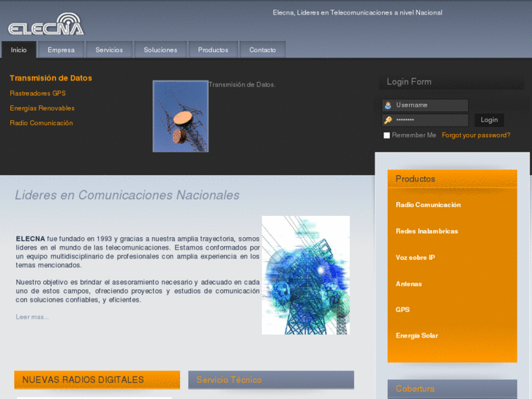This screenshot has height=399, width=532.
Task: Open Redes Inalambricas product link
Action: 427,231
